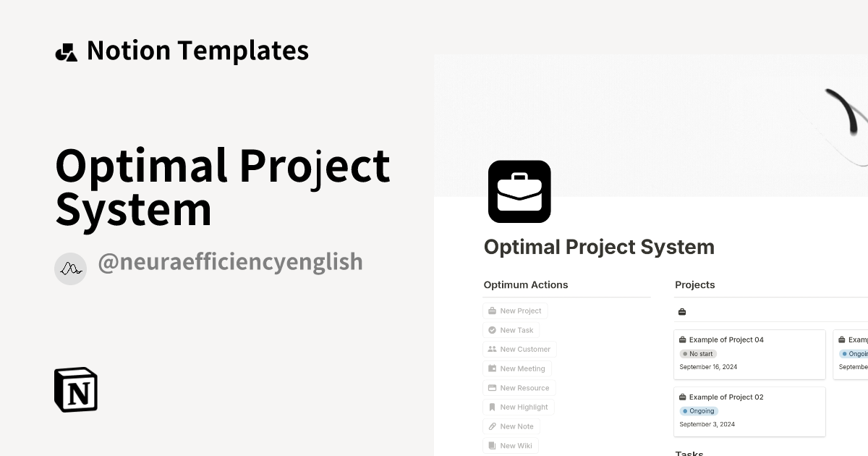
Task: Open the Notion cube logo
Action: point(76,389)
